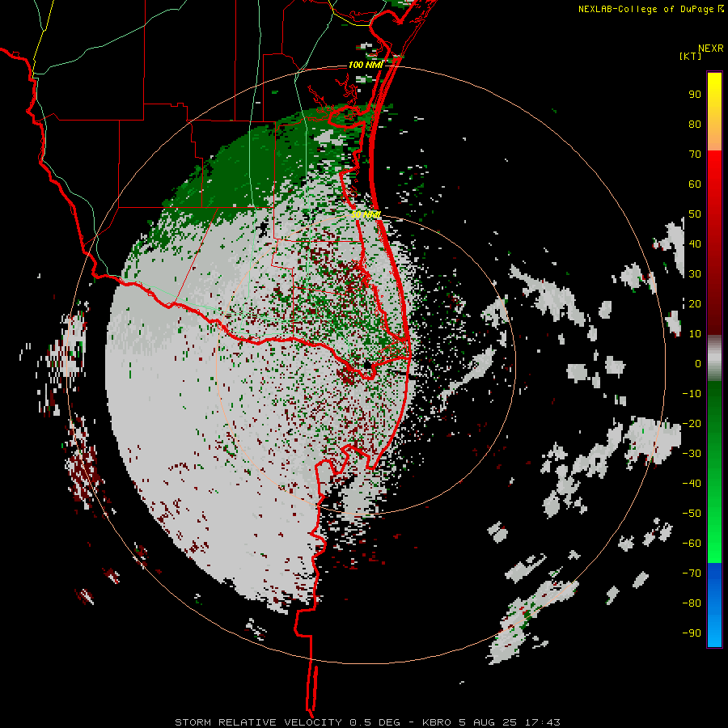
Task: Click the 50 value on the velocity scale
Action: [695, 214]
